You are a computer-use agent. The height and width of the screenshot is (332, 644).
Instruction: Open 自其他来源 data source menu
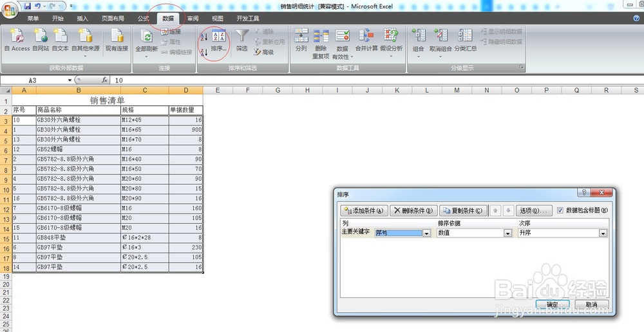pos(86,42)
